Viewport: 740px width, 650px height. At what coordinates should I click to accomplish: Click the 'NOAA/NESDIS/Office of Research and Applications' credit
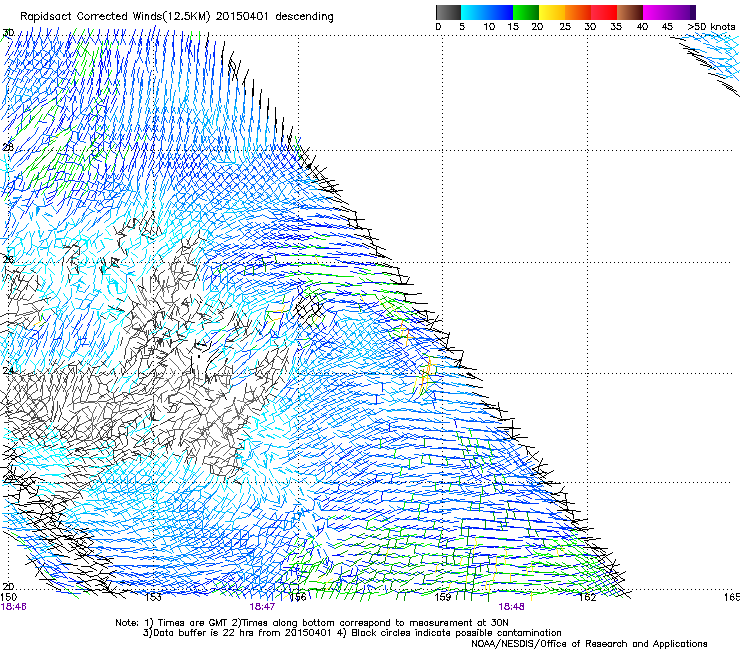589,644
